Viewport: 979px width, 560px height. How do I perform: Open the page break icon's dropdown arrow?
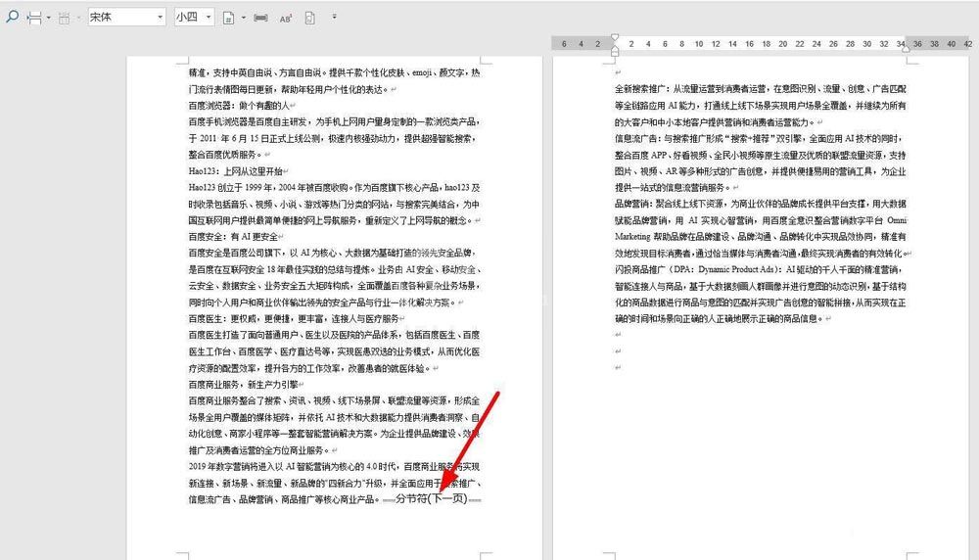coord(49,18)
